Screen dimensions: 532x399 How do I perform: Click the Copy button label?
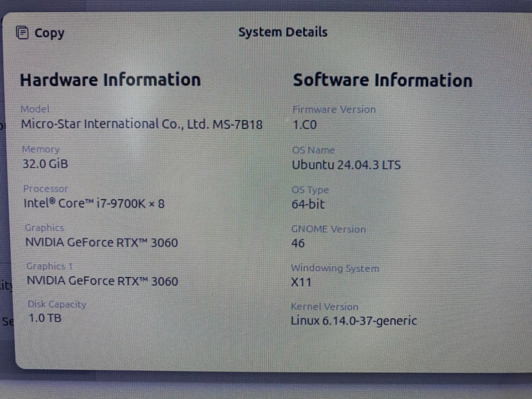tap(49, 34)
